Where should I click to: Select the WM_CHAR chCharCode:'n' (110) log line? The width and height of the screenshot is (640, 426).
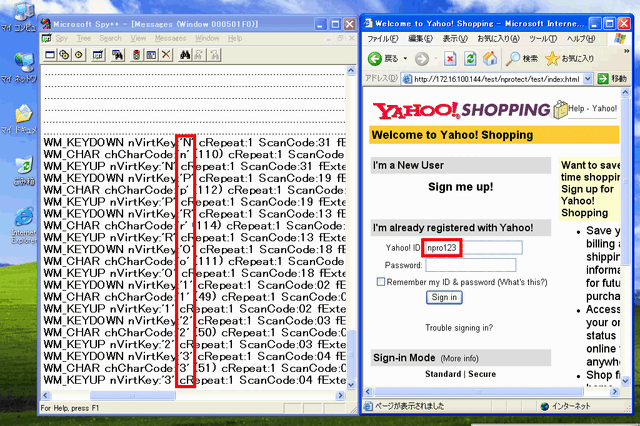click(194, 155)
